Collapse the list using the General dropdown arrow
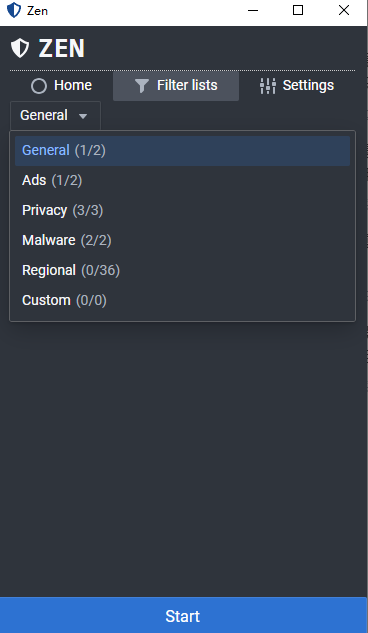Screen dimensions: 368x633 pos(83,116)
